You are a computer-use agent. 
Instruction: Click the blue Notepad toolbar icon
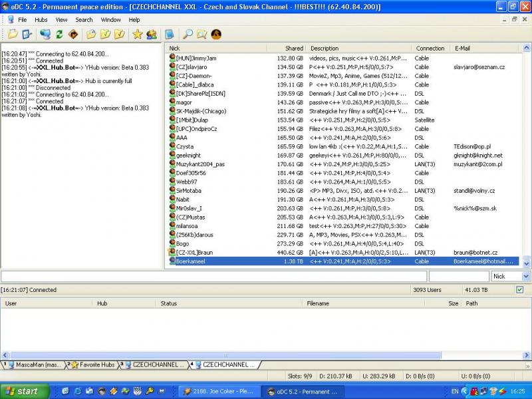point(170,34)
